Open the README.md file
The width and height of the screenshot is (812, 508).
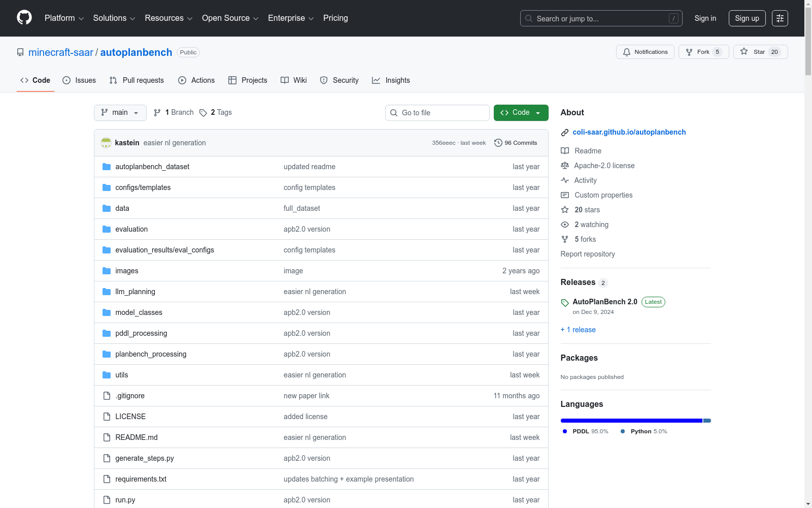[137, 437]
